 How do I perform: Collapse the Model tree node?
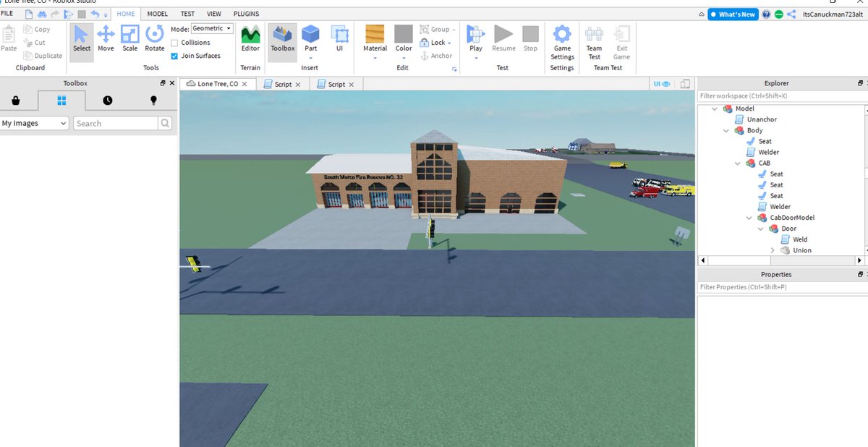click(715, 108)
